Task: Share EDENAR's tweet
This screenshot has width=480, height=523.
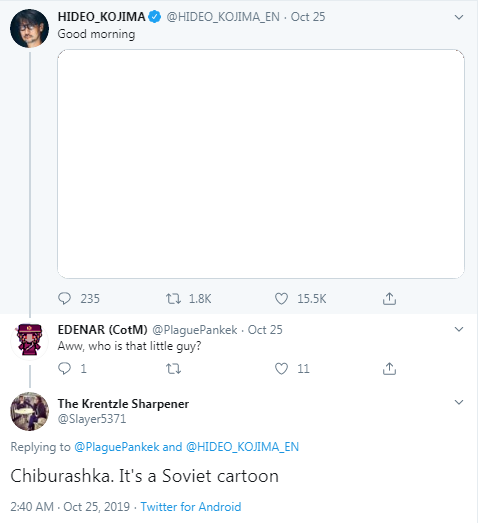Action: [389, 369]
